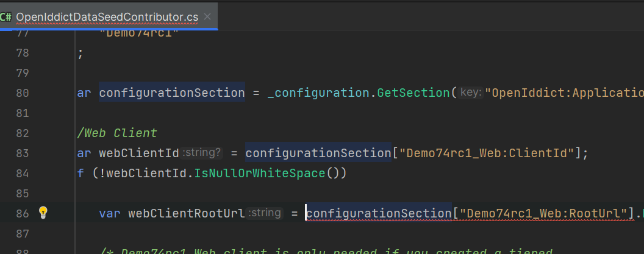Click the 'var' keyword on line 86
This screenshot has width=644, height=254.
pyautogui.click(x=110, y=213)
